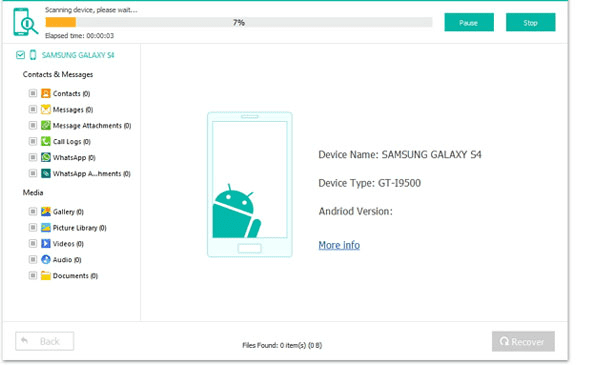Check the WhatsApp Attachments checkbox
This screenshot has width=600, height=365.
point(33,173)
